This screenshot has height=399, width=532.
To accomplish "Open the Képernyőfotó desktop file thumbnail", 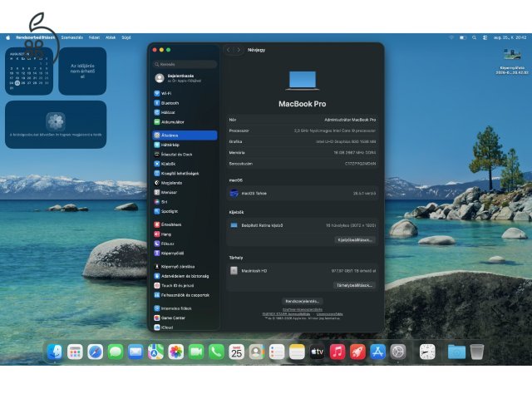I will [512, 54].
